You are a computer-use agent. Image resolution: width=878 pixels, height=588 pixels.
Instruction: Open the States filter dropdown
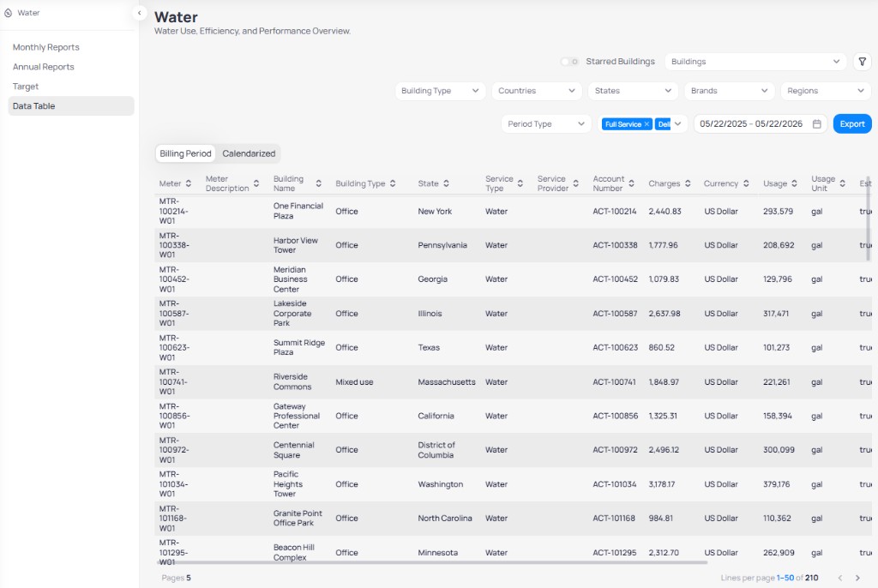[x=633, y=91]
